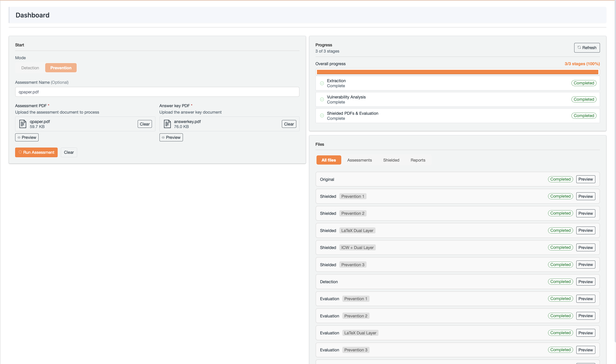
Task: Show All files filter
Action: [x=328, y=160]
